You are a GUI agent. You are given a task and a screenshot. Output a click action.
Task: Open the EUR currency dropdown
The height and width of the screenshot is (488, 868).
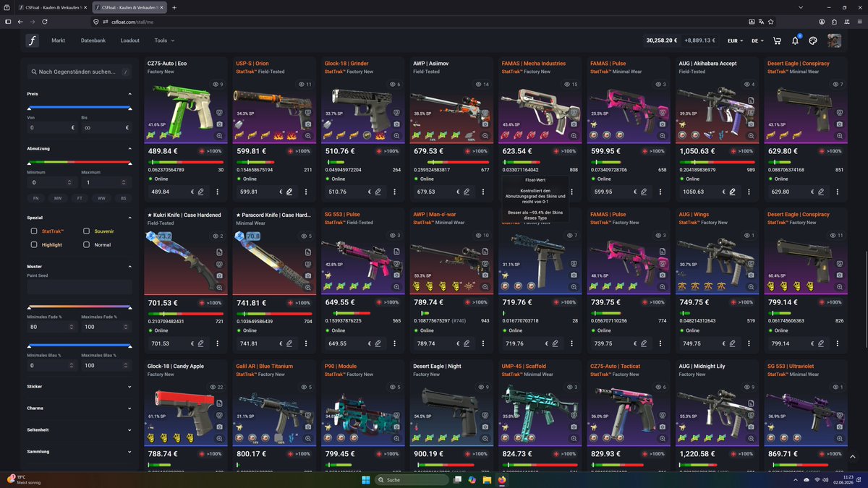click(x=735, y=40)
